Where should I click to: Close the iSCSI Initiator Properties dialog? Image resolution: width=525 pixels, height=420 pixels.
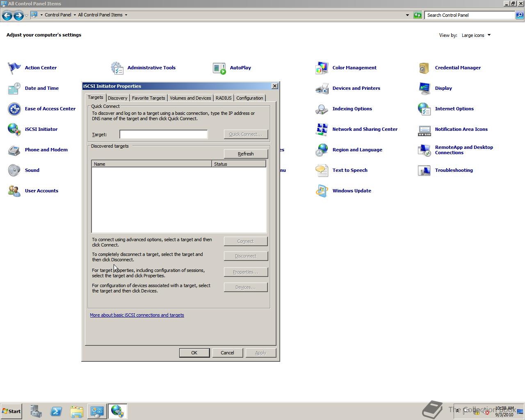pos(275,86)
